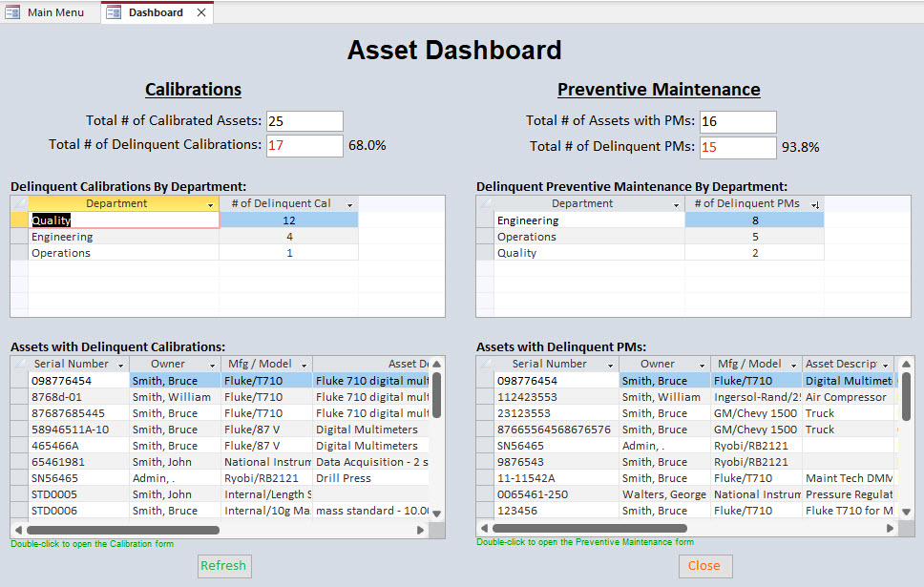
Task: Open Mfg / Model dropdown in Calibrations list
Action: [x=304, y=365]
